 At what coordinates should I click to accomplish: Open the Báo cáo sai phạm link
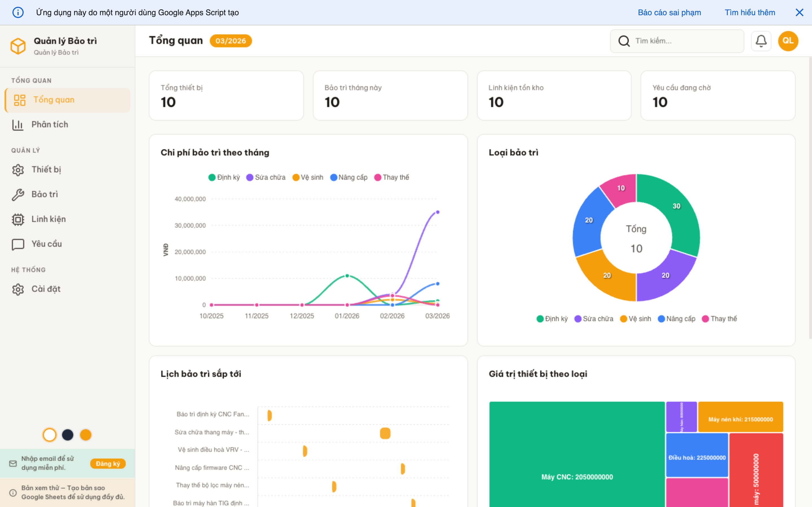[669, 12]
